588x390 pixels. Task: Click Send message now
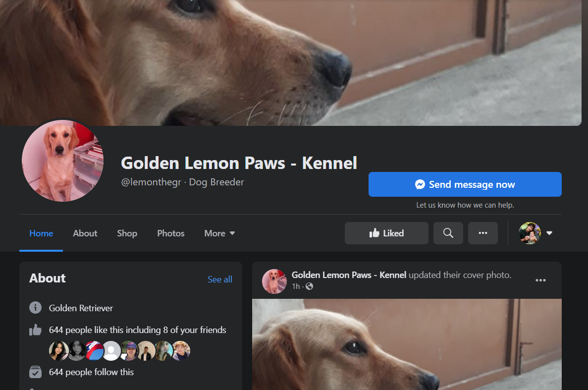coord(465,184)
